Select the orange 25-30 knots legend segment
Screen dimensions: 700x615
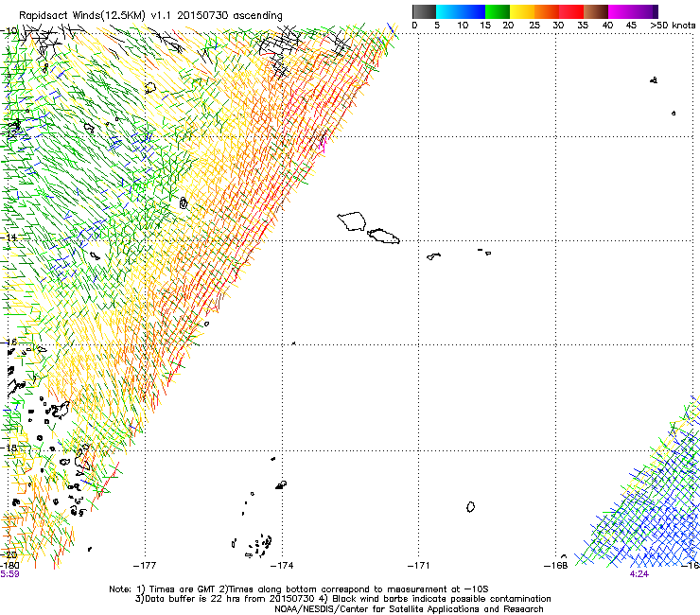click(x=547, y=11)
